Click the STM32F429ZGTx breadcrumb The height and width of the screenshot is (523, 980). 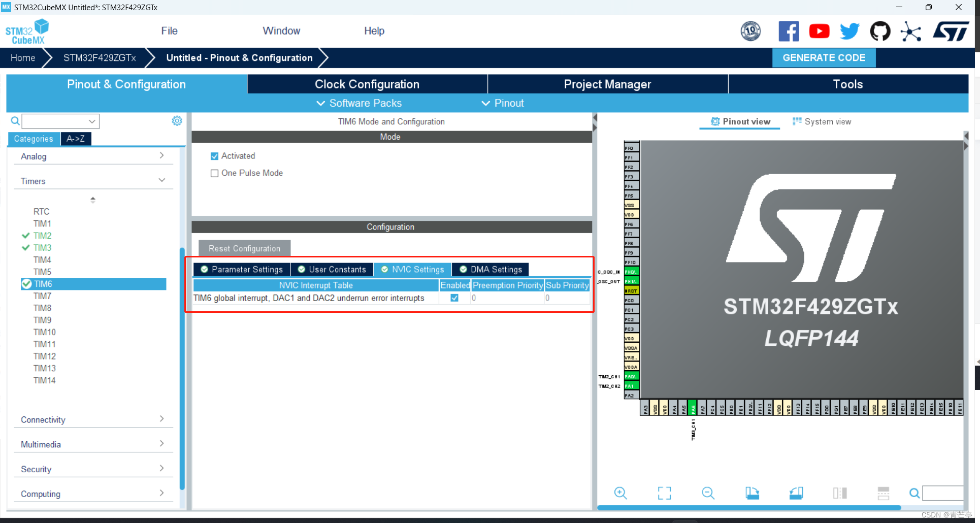click(x=100, y=58)
